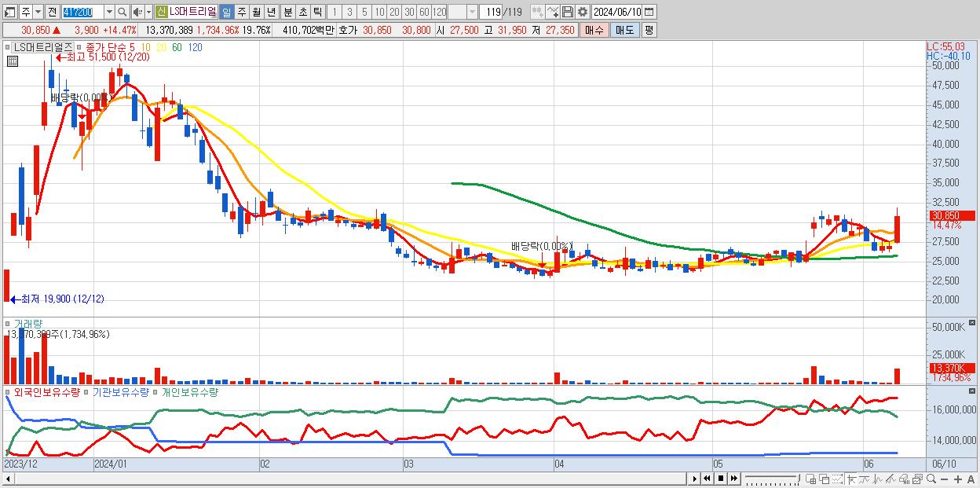Open the dropdown next to 주 button
The height and width of the screenshot is (488, 980).
pos(38,12)
